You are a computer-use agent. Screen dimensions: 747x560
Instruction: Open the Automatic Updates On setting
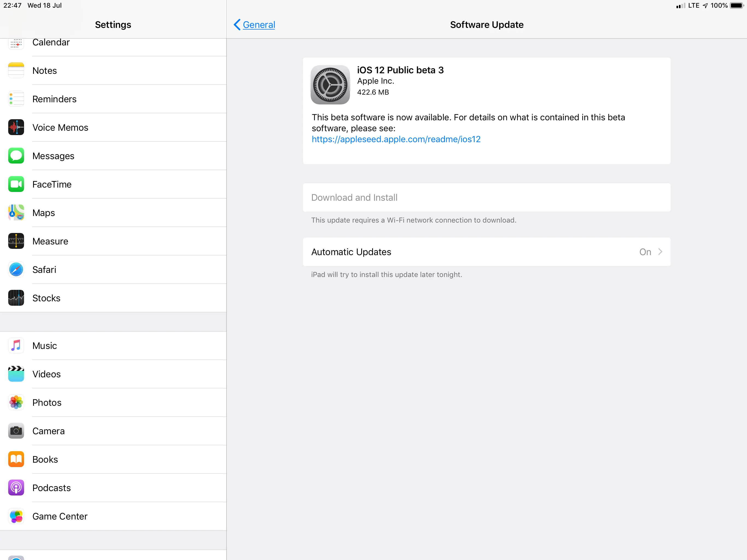tap(645, 252)
